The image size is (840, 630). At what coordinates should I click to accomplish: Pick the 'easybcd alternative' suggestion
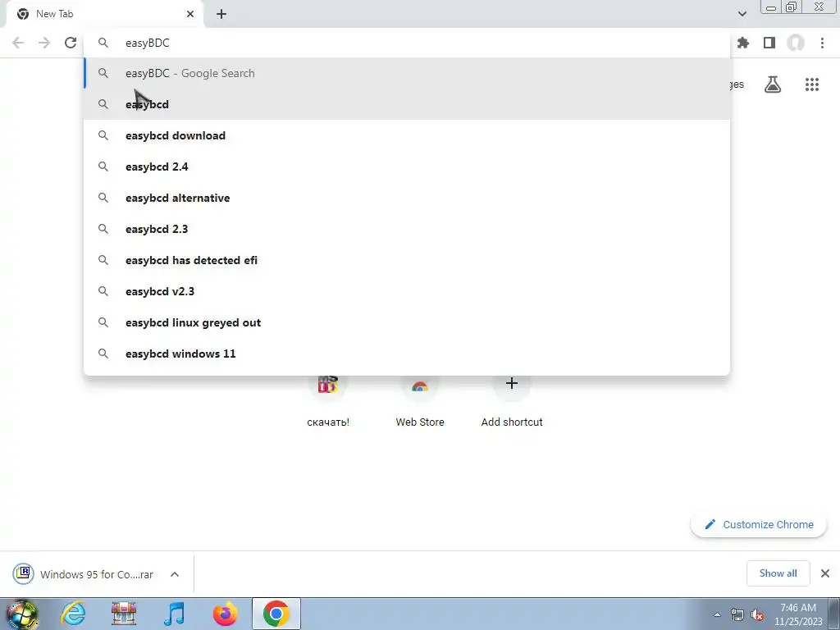[407, 198]
